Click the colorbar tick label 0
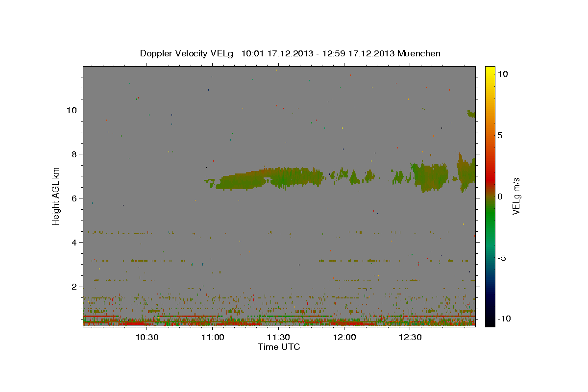 (x=500, y=196)
